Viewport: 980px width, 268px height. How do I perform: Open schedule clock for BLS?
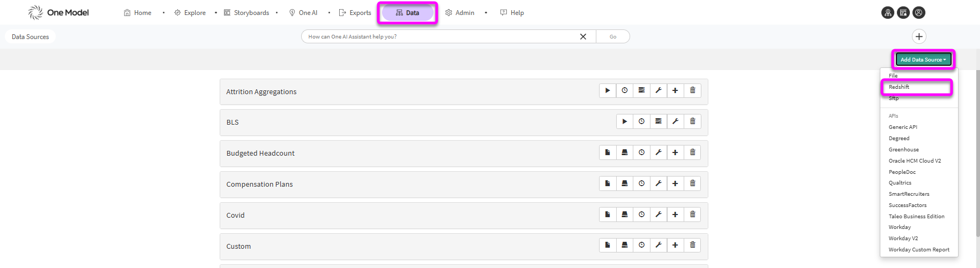coord(641,121)
